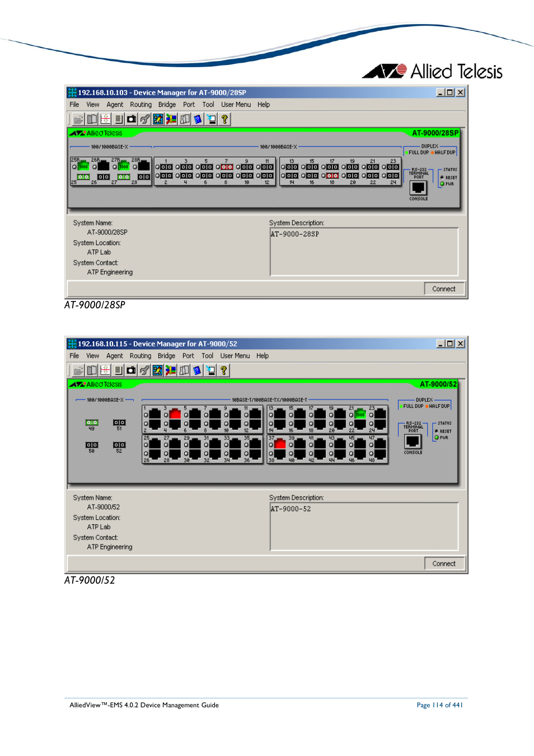
Task: Open View menu in AT-9000/28SP window
Action: [x=93, y=105]
